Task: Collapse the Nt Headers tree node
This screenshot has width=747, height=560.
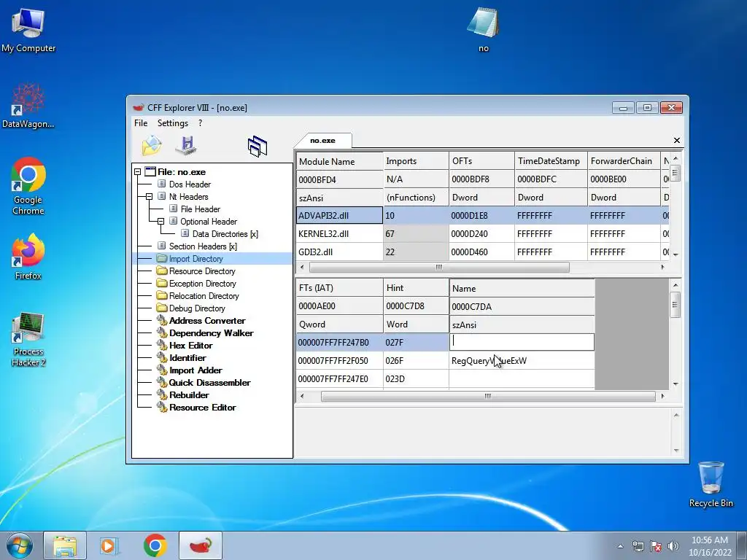Action: 149,197
